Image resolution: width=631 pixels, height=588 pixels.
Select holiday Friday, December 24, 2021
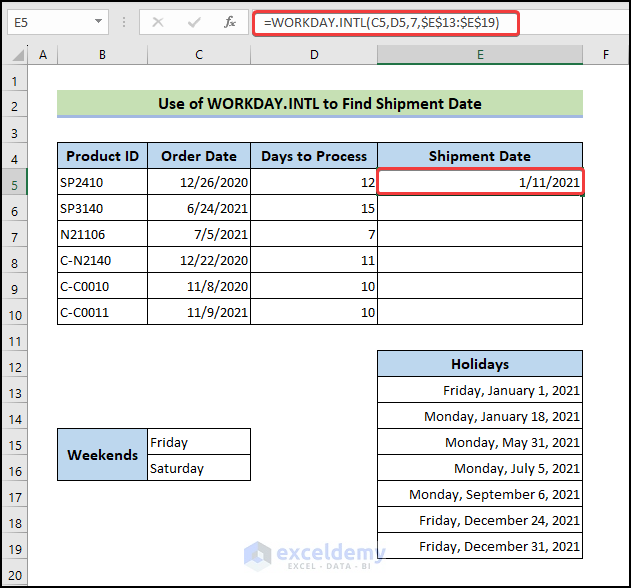click(480, 520)
